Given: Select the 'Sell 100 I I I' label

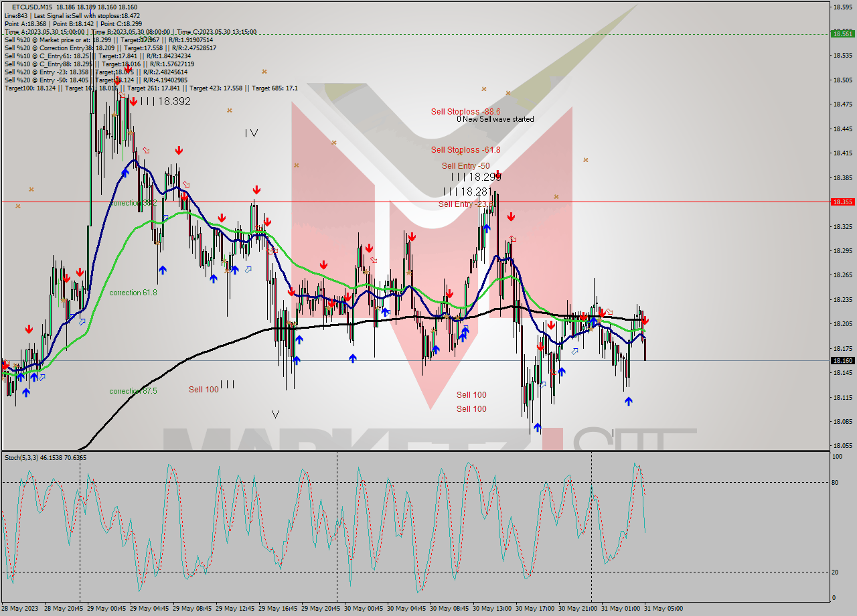Looking at the screenshot, I should pos(212,388).
